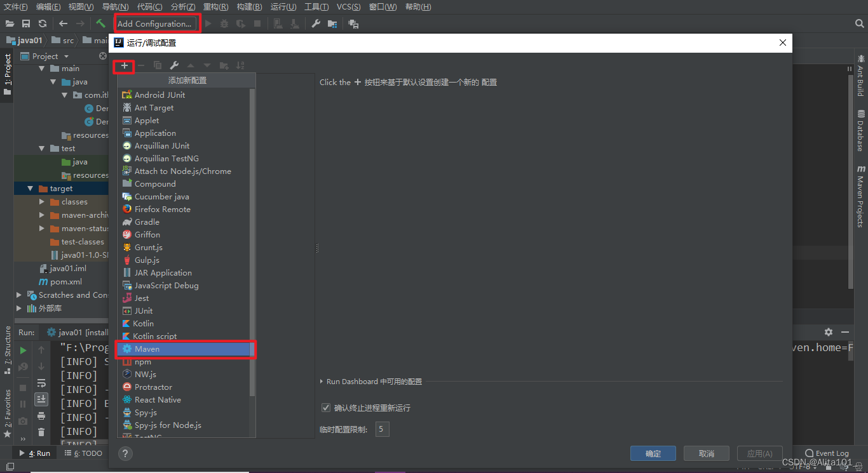Expand the Run Dashboard available configurations section
Viewport: 868px width, 473px height.
[x=322, y=382]
